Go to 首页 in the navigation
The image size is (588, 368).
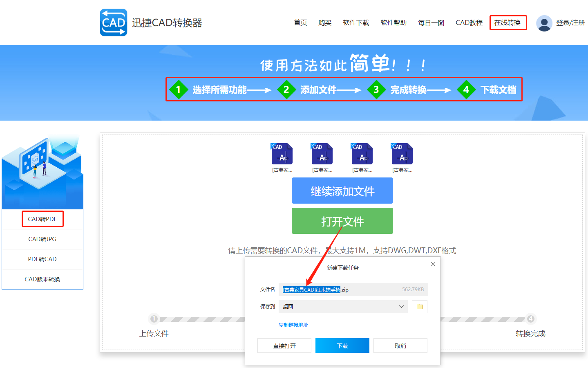point(300,23)
